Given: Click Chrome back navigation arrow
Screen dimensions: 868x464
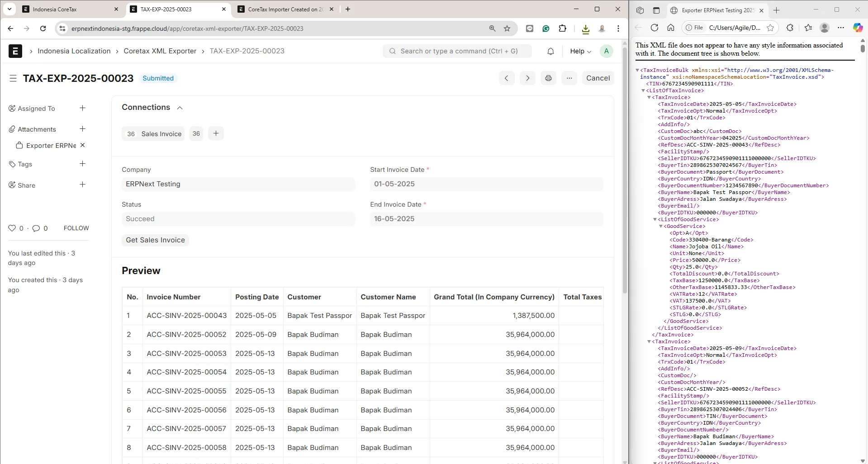Looking at the screenshot, I should (10, 28).
